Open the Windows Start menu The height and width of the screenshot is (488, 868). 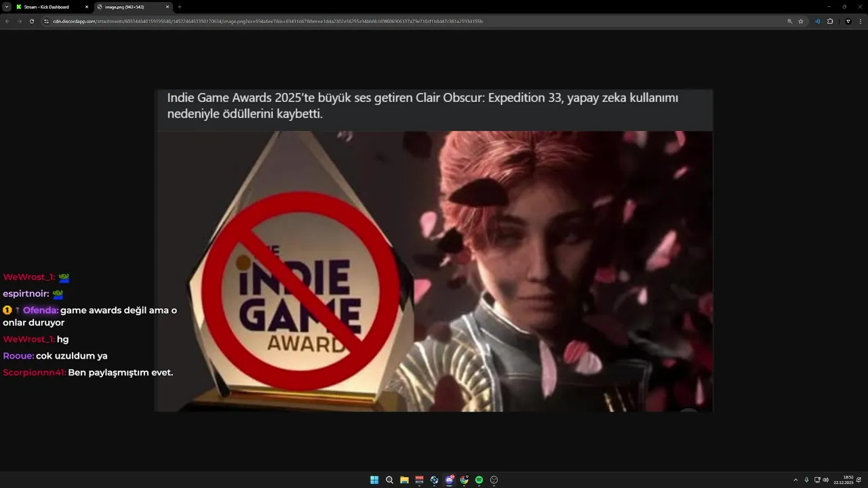374,480
